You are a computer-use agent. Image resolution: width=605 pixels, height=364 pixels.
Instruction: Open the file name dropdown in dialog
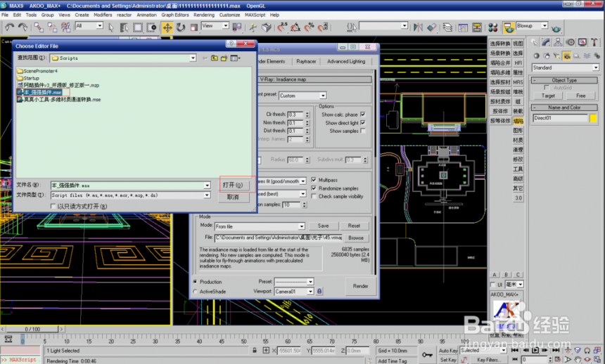[207, 186]
